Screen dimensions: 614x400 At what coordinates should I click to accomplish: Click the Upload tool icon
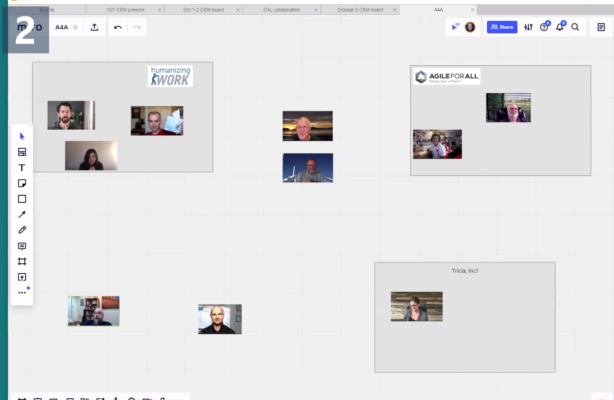[x=22, y=277]
